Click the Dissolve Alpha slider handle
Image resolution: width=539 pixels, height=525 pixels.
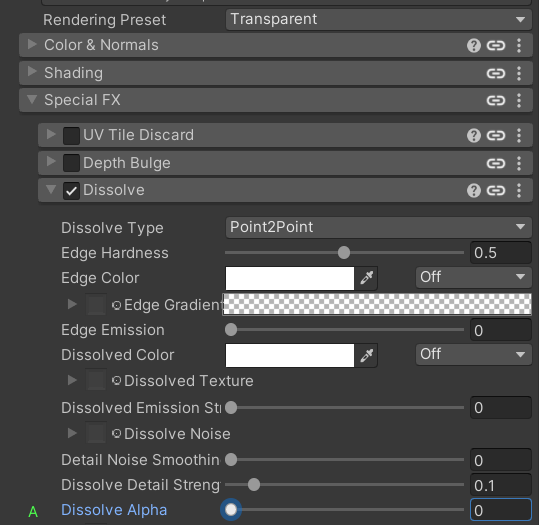(231, 510)
